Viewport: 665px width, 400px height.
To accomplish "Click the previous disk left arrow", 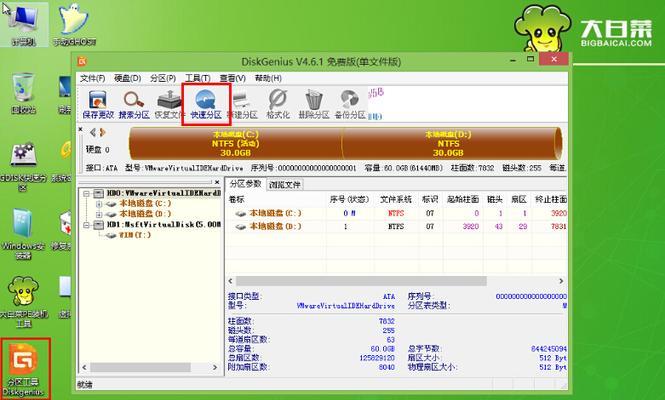I will [93, 133].
